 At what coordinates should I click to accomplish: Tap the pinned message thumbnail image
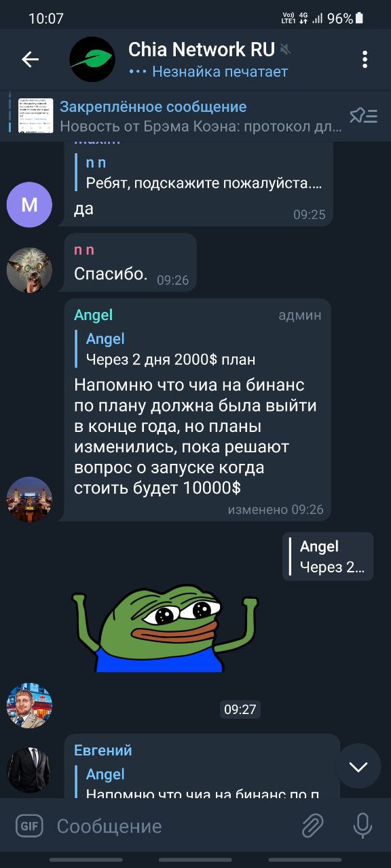[x=36, y=116]
